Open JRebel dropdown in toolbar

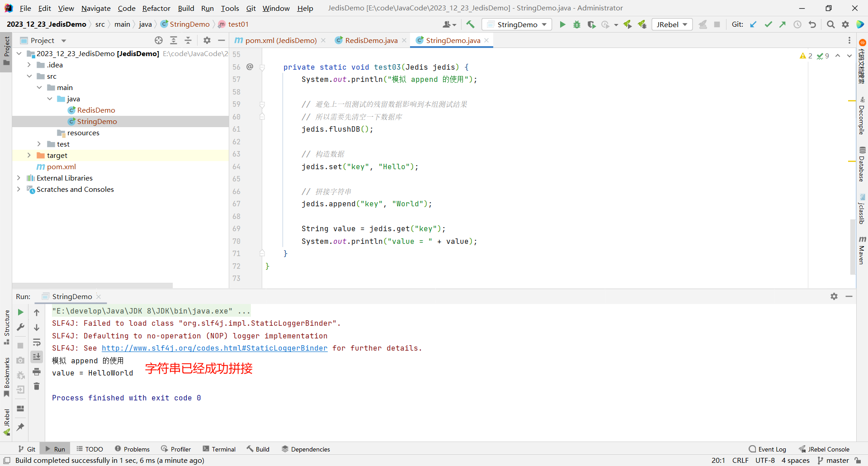click(x=672, y=24)
